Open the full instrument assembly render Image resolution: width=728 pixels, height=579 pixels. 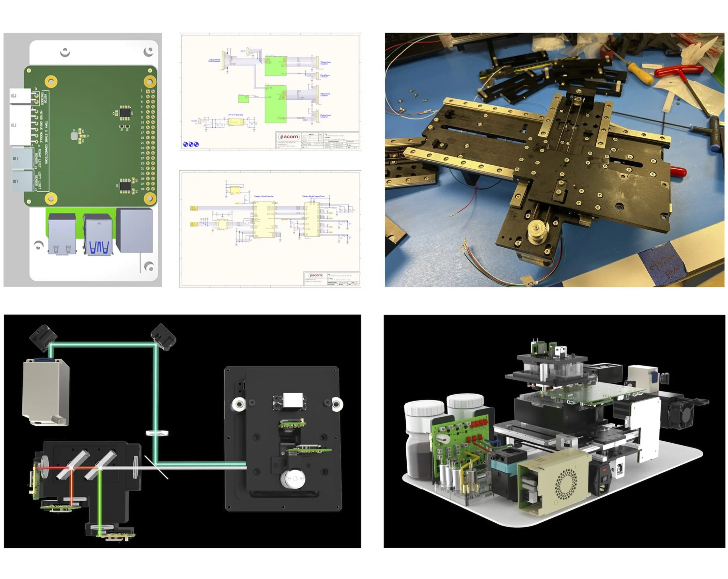coord(554,431)
